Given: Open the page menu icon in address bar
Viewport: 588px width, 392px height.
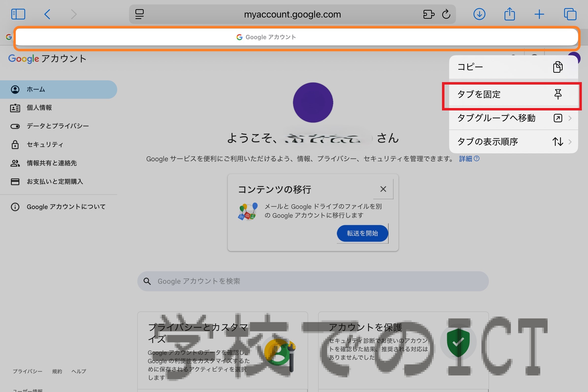Looking at the screenshot, I should pos(139,14).
